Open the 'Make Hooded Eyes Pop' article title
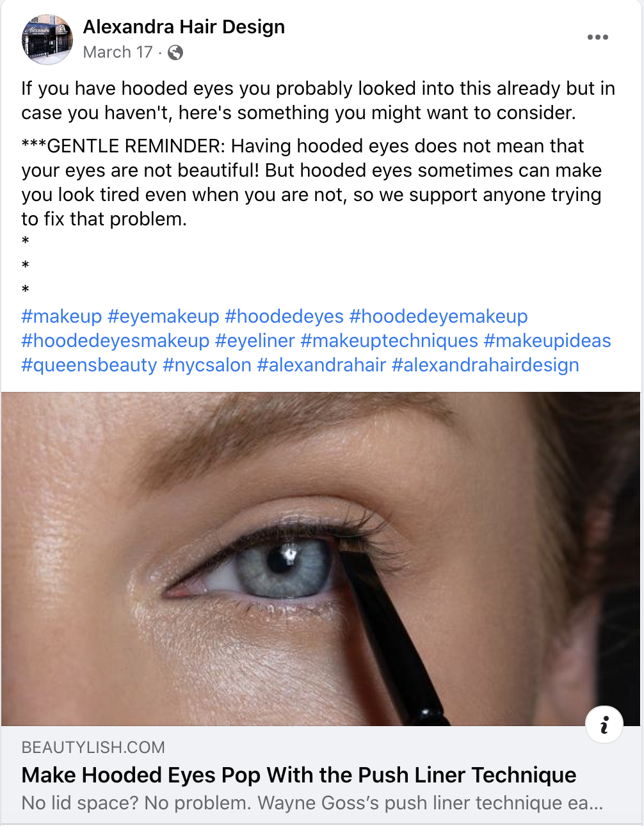This screenshot has height=826, width=644. click(x=299, y=775)
